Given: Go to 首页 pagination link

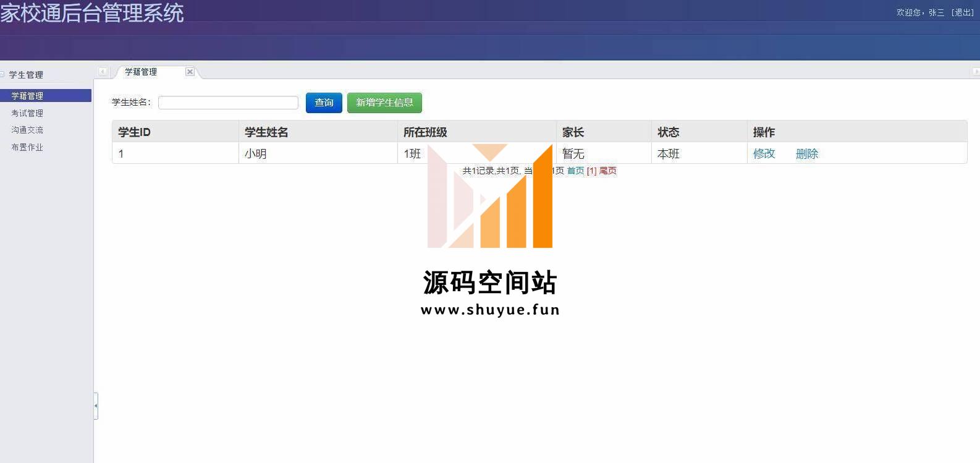Looking at the screenshot, I should (x=575, y=171).
